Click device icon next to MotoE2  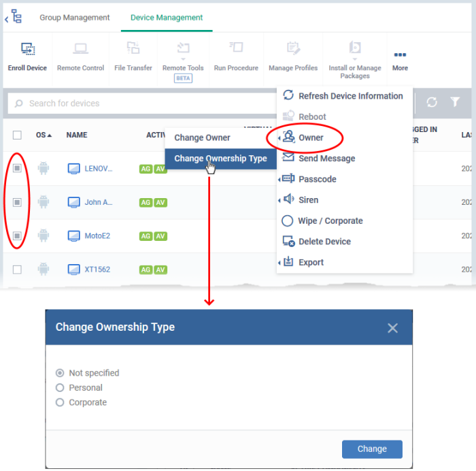(73, 236)
